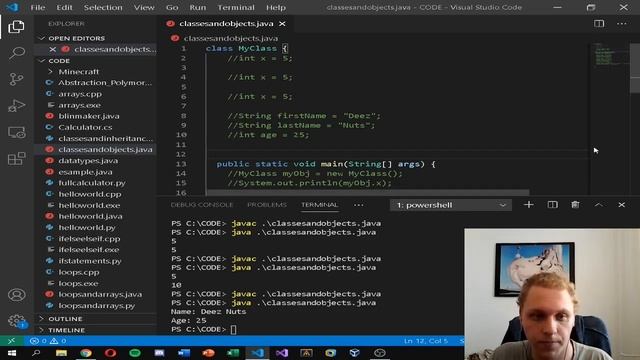
Task: Open the Search view in the activity bar
Action: (16, 53)
